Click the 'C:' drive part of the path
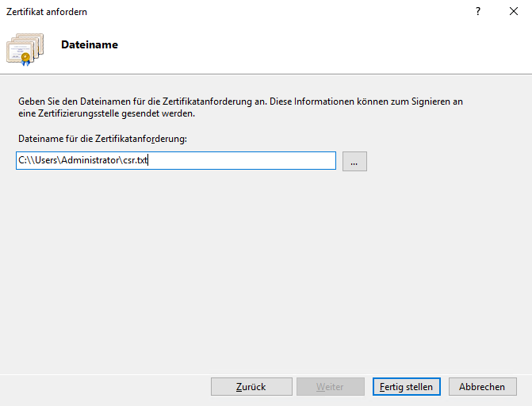The width and height of the screenshot is (532, 406). (23, 161)
